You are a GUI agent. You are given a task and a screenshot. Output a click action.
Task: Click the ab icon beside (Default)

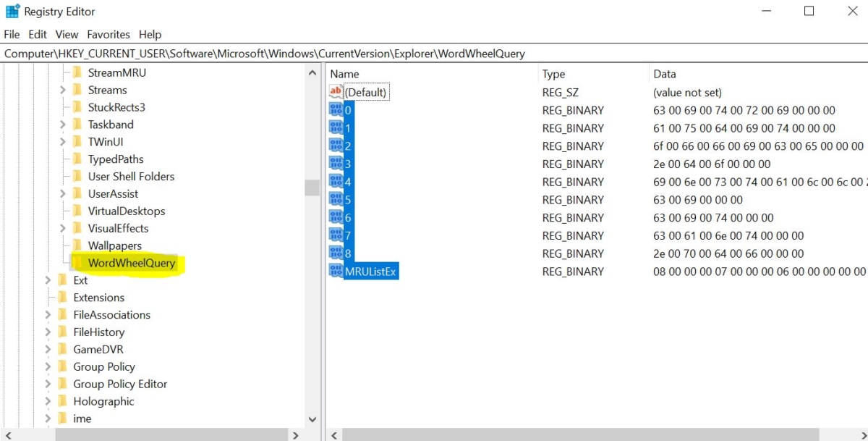click(335, 91)
